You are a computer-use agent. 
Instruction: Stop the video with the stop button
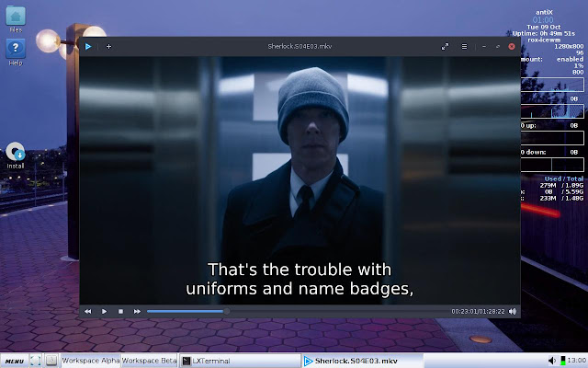[x=120, y=311]
